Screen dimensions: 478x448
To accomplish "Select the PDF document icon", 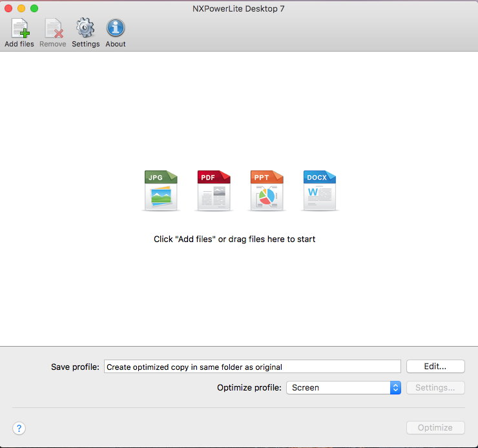I will (214, 191).
